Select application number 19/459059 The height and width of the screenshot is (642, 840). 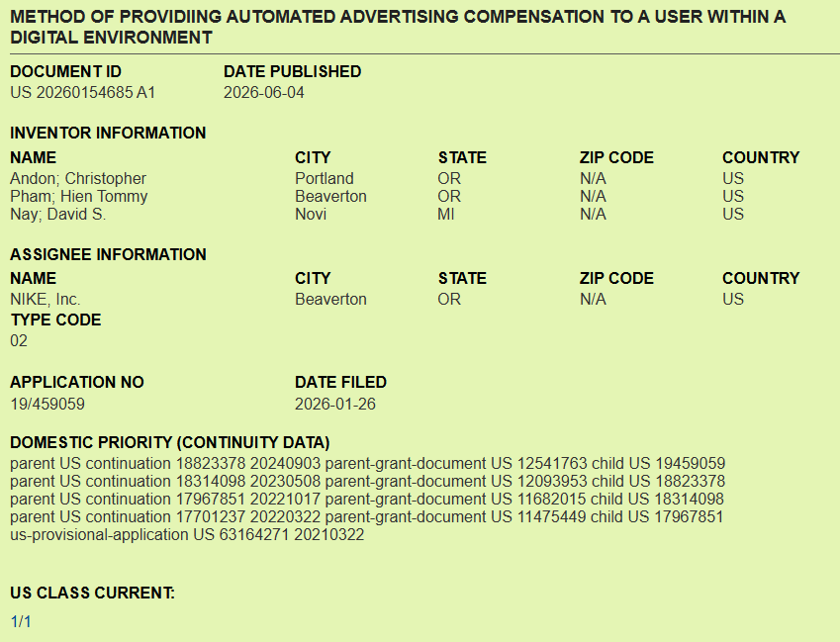[47, 404]
